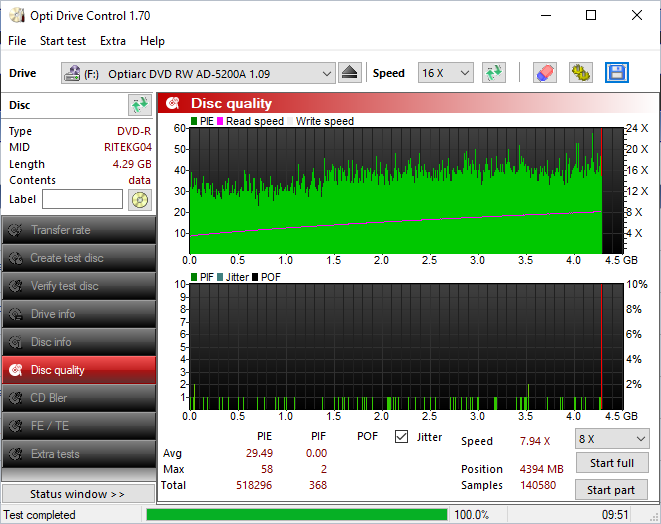The width and height of the screenshot is (661, 524).
Task: Eject the disc tray with the eject icon
Action: click(x=349, y=73)
